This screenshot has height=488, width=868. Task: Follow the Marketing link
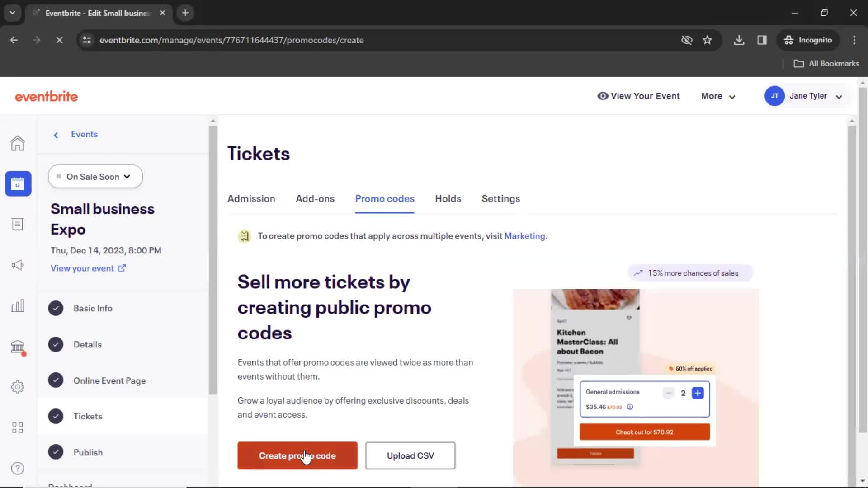(524, 236)
